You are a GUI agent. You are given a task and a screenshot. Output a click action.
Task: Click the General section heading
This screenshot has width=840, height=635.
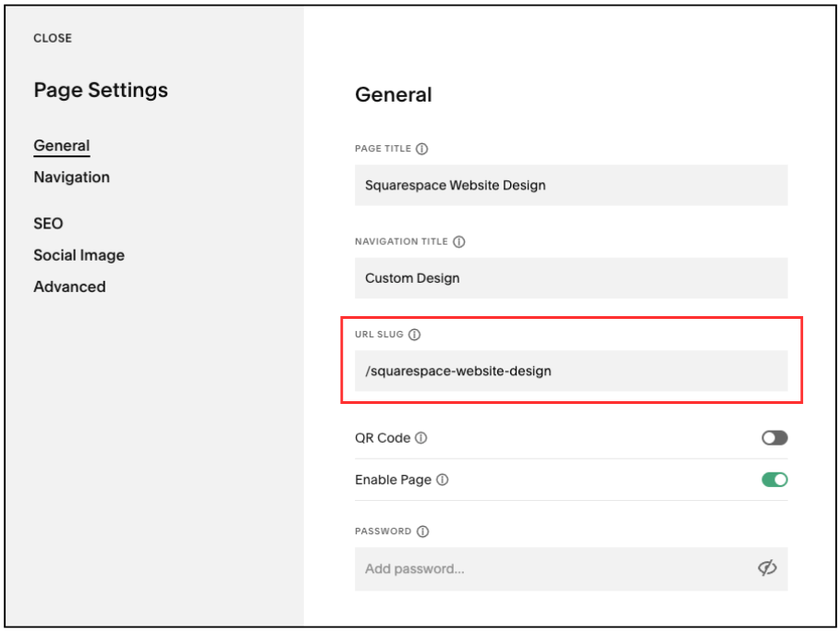[x=394, y=95]
